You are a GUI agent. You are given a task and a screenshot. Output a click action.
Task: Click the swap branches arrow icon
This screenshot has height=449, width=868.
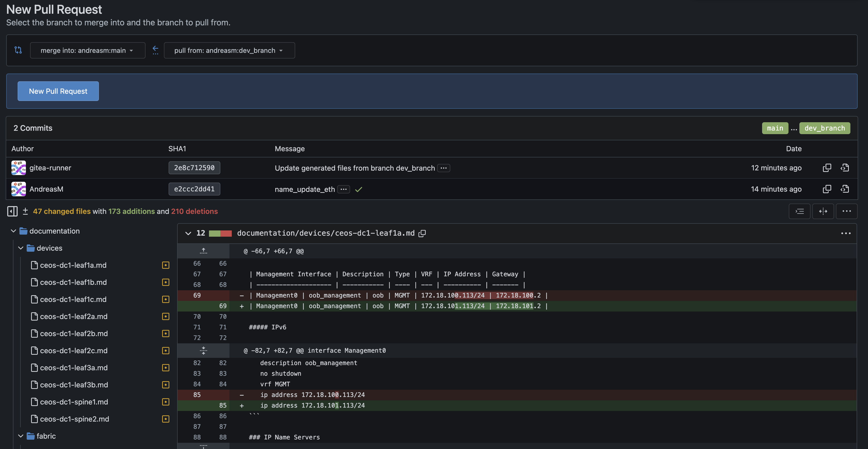coord(155,50)
